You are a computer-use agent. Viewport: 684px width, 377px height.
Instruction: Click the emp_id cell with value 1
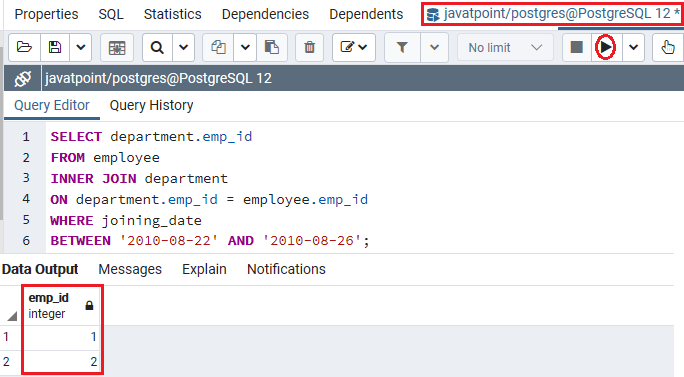click(x=62, y=337)
